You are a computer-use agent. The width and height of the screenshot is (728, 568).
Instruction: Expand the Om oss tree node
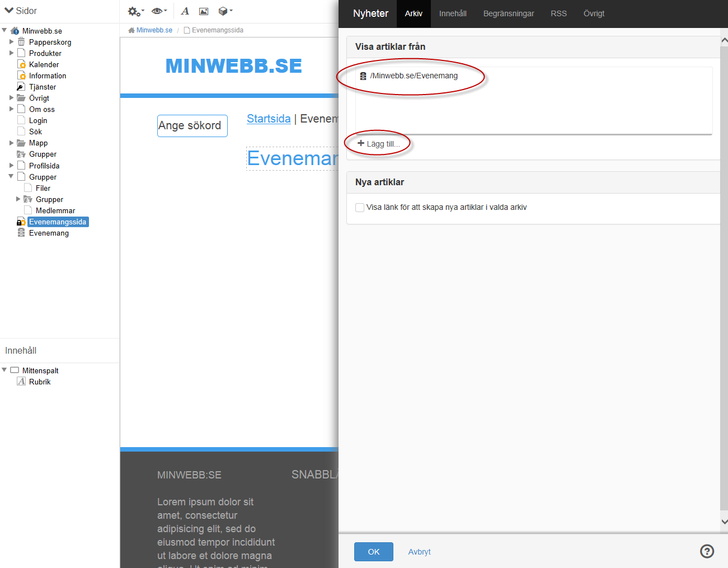click(x=11, y=109)
